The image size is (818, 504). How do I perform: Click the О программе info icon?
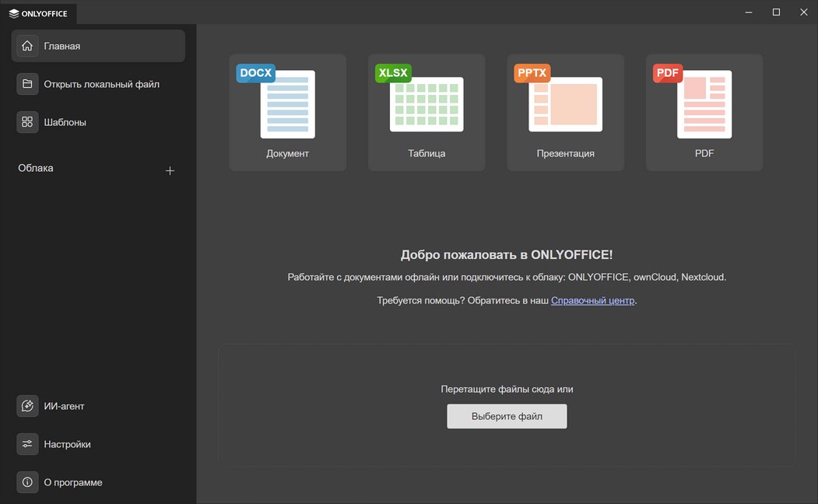click(x=27, y=482)
